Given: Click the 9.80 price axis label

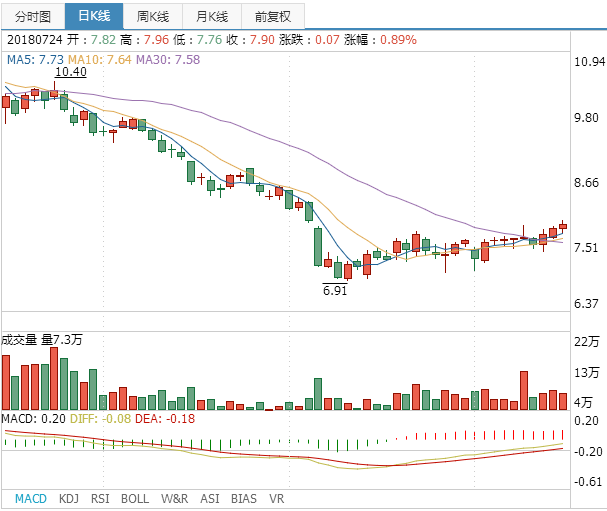Looking at the screenshot, I should click(x=586, y=118).
